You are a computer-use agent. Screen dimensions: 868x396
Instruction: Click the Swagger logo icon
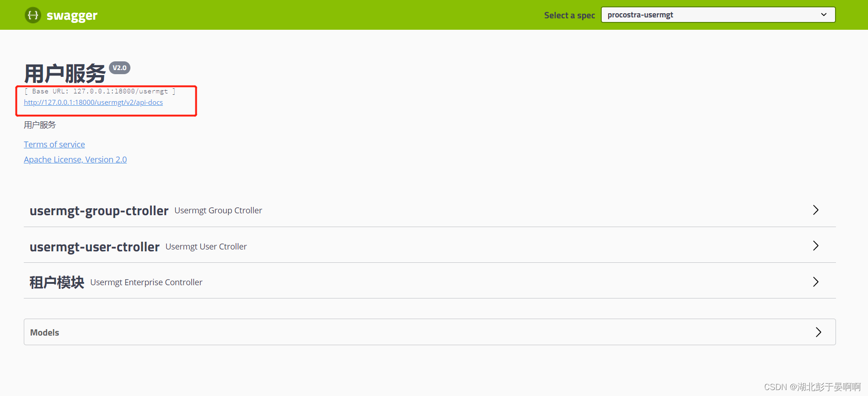tap(33, 15)
